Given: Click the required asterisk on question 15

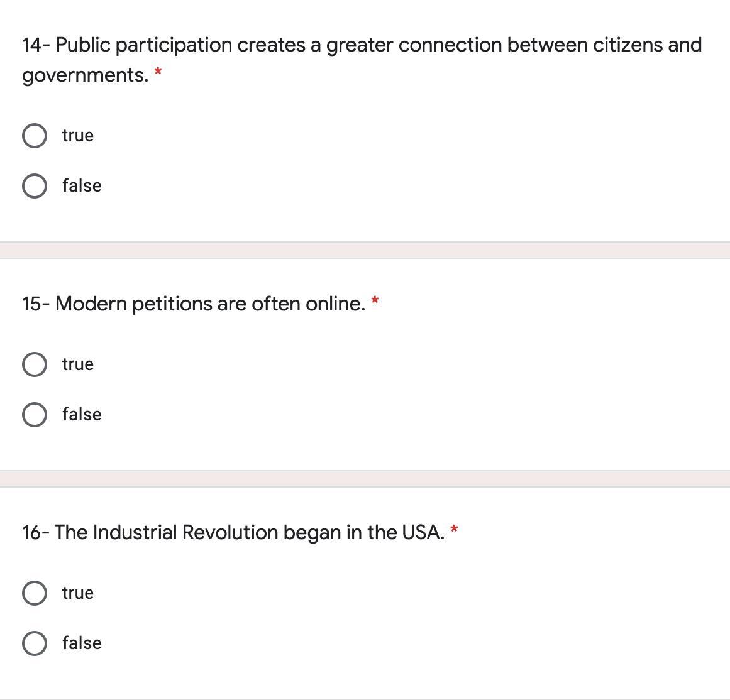Looking at the screenshot, I should [375, 301].
